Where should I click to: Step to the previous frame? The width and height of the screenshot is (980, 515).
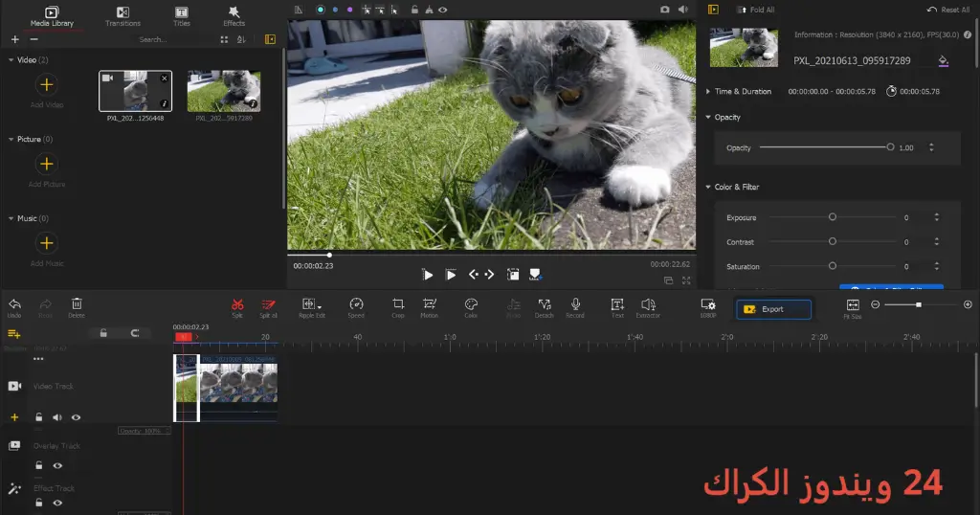[473, 275]
